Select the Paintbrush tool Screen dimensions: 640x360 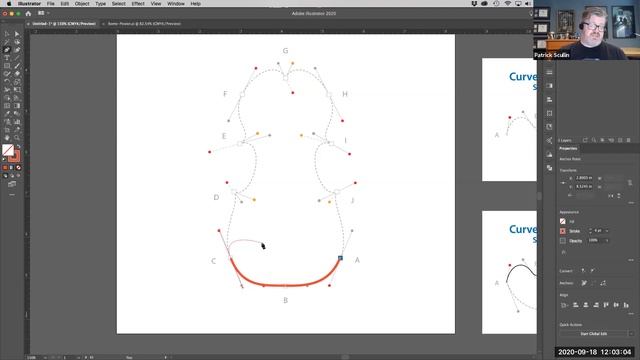(x=17, y=66)
